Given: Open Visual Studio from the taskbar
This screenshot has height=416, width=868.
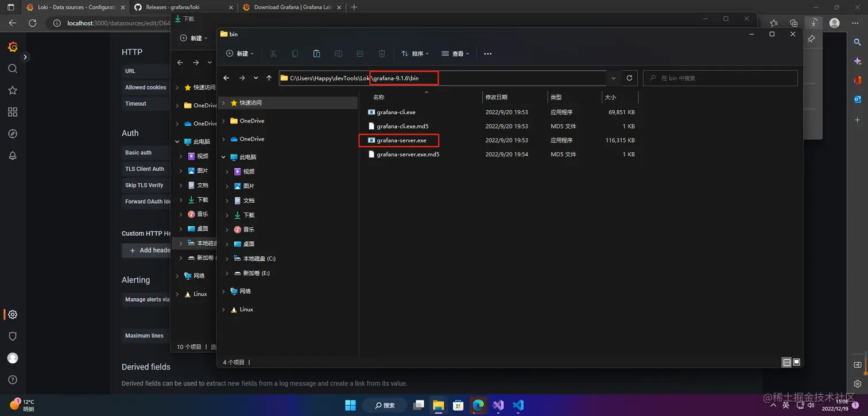Looking at the screenshot, I should tap(498, 405).
